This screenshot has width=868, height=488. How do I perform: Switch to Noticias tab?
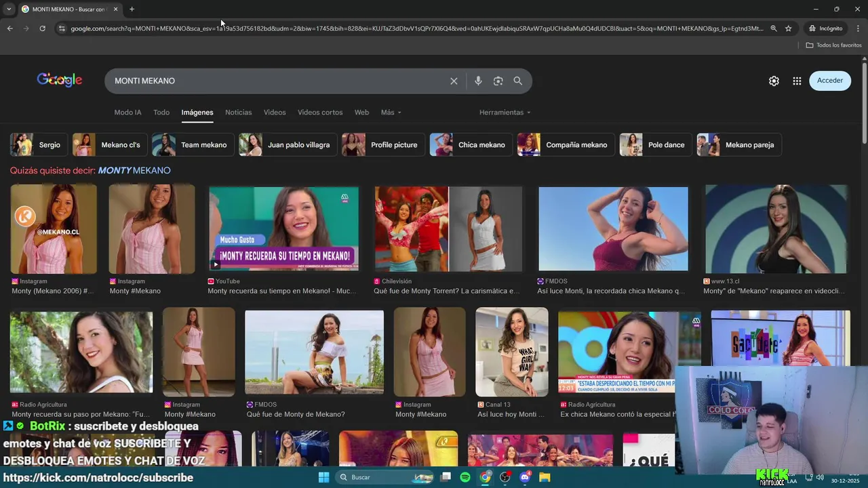pyautogui.click(x=238, y=113)
